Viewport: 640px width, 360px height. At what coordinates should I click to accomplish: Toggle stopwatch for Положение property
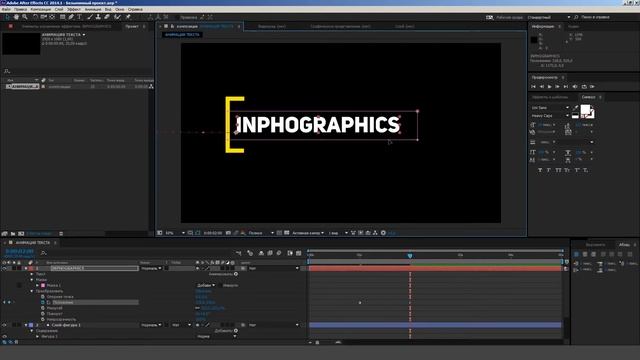pyautogui.click(x=43, y=302)
